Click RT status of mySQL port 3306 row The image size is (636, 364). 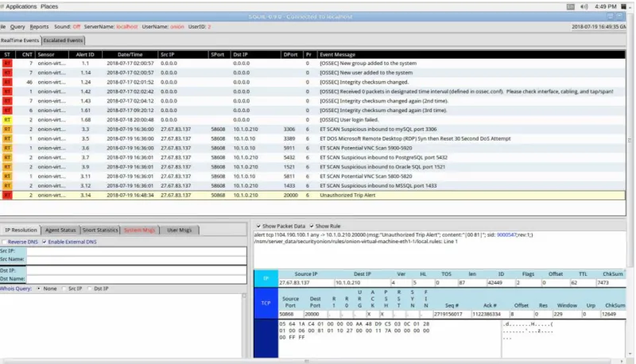[x=7, y=130]
